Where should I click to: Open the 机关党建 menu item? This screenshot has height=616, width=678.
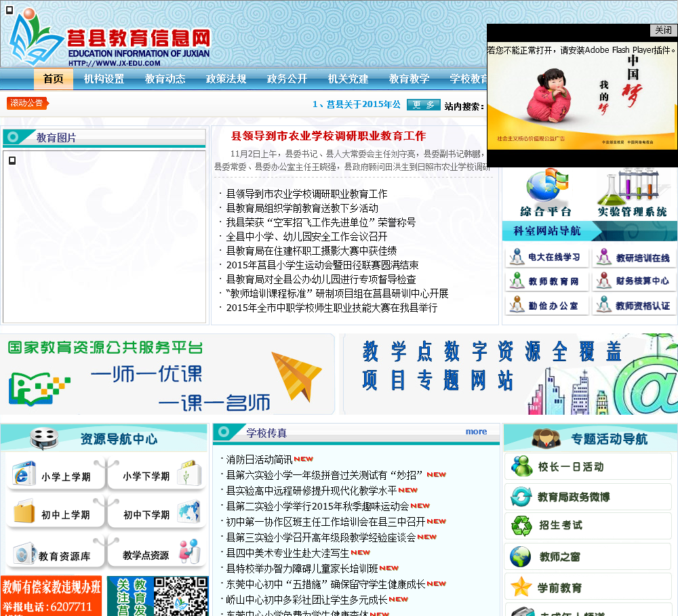(x=348, y=79)
